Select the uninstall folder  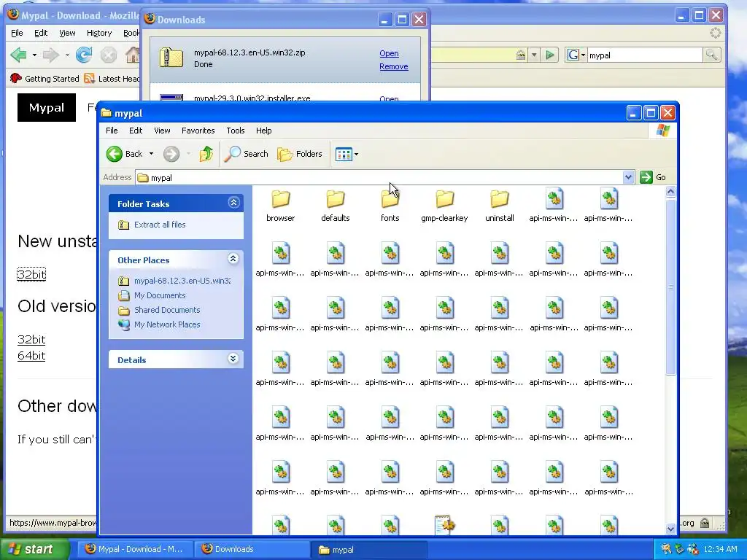(499, 206)
